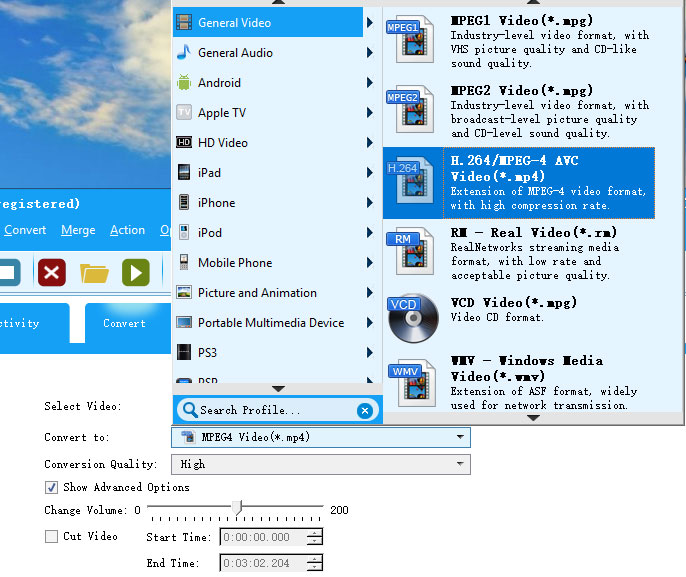686x577 pixels.
Task: Expand the PS3 submenu arrow
Action: [370, 352]
